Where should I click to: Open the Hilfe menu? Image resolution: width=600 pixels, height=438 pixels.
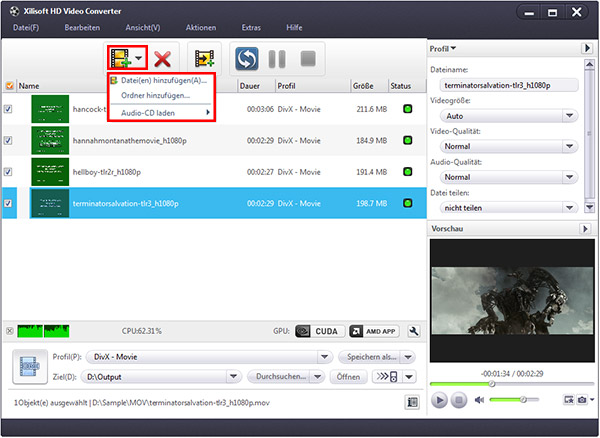pos(294,28)
